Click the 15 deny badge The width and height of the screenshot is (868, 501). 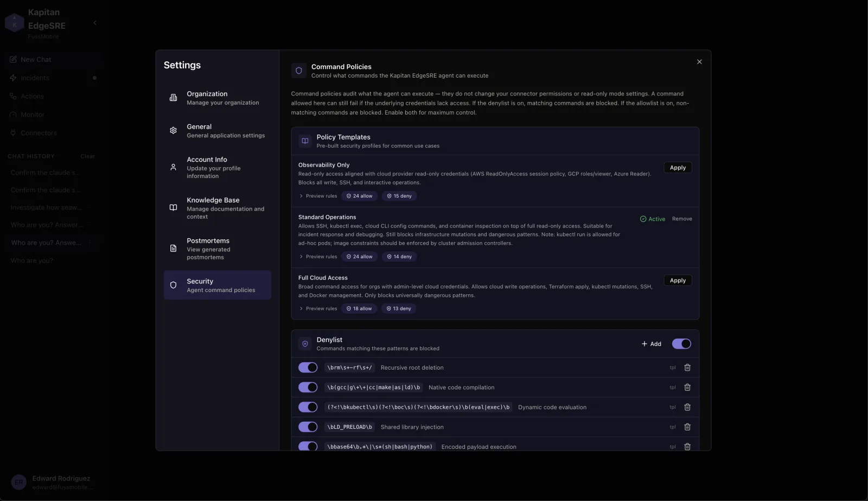[x=399, y=196]
